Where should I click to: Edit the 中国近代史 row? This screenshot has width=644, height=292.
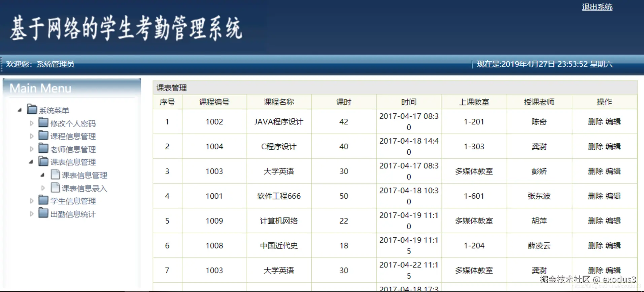point(613,245)
